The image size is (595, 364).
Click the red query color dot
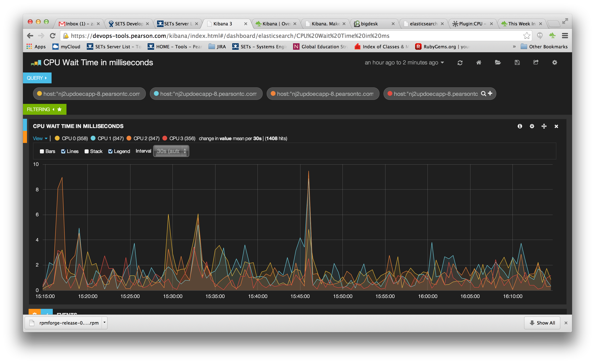pyautogui.click(x=390, y=93)
